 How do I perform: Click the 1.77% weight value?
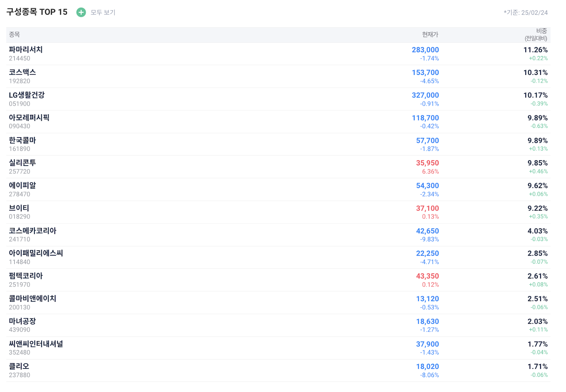tap(538, 344)
